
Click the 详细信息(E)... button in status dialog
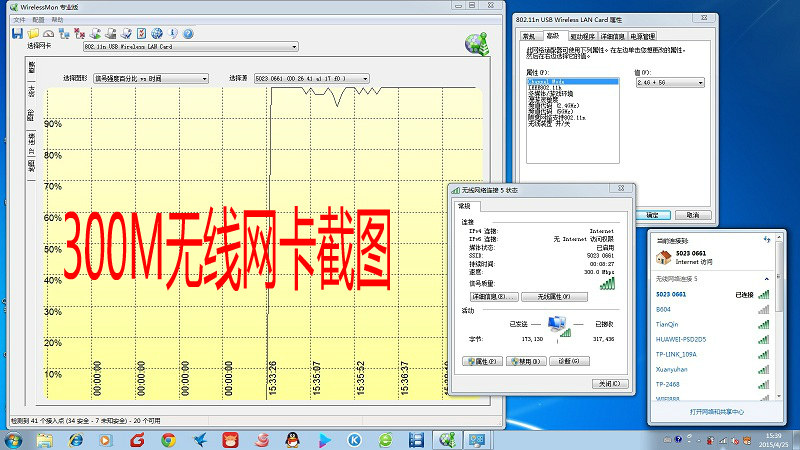click(x=494, y=296)
